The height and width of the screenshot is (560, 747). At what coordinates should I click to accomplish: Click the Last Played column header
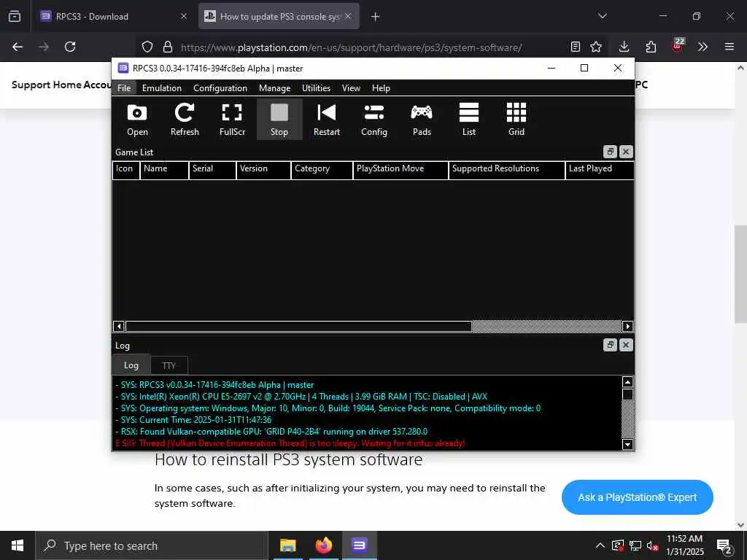click(x=600, y=170)
